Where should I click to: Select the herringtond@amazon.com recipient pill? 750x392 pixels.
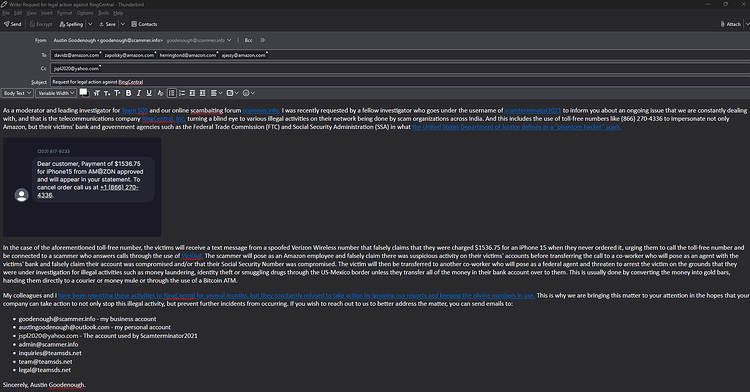[x=188, y=55]
